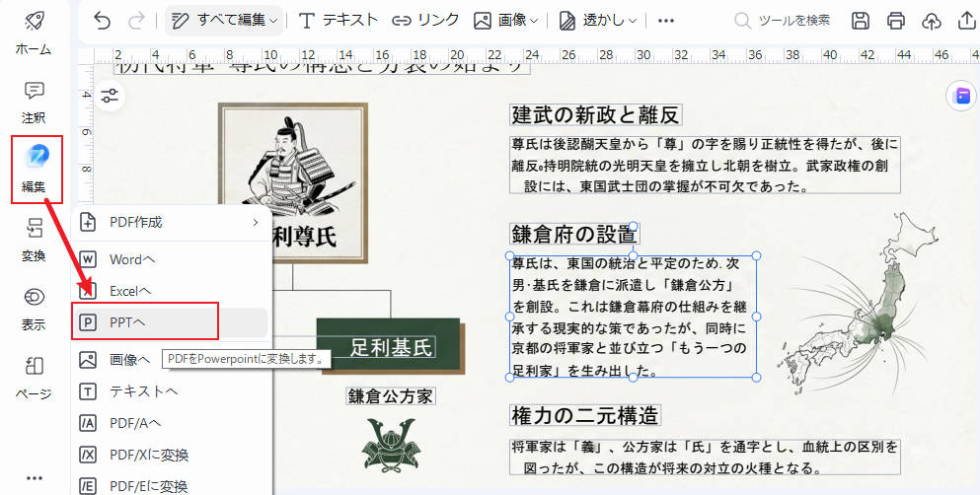Select the テキスト add text tool

click(x=339, y=21)
